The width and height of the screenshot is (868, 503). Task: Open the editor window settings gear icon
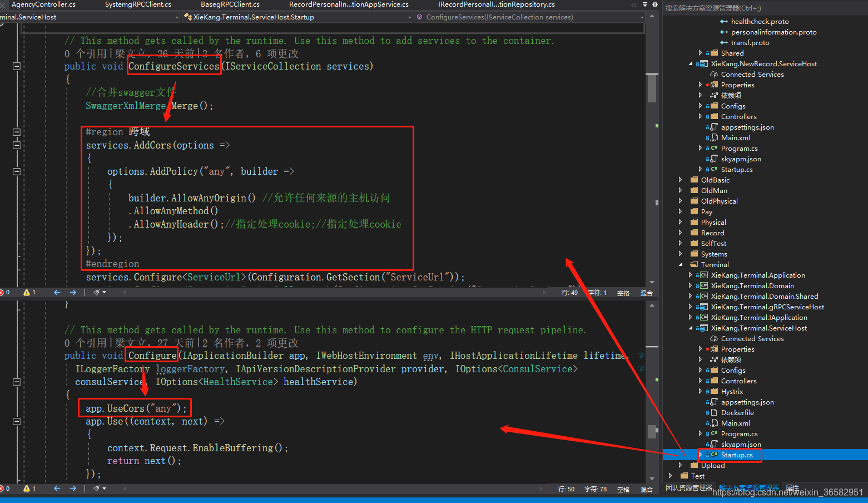tap(655, 4)
